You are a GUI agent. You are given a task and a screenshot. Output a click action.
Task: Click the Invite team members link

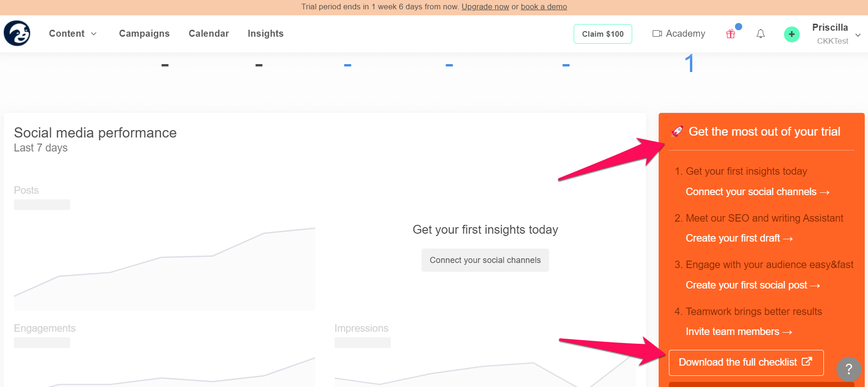click(739, 332)
